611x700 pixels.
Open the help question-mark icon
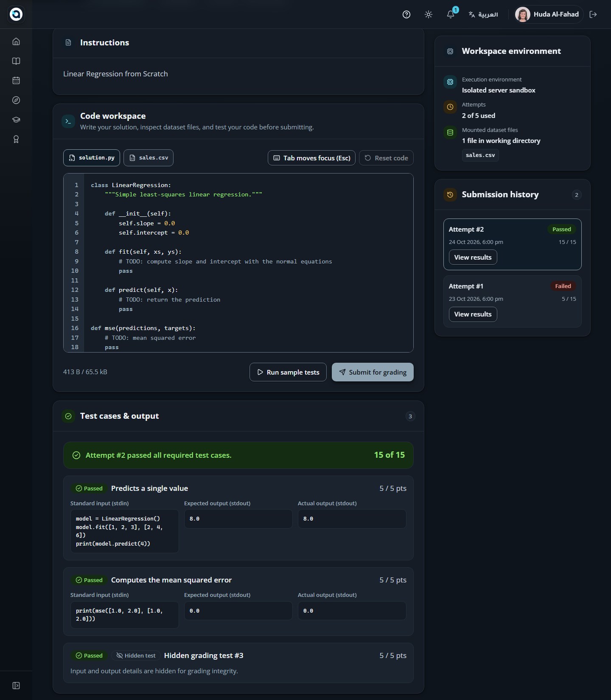click(x=406, y=14)
